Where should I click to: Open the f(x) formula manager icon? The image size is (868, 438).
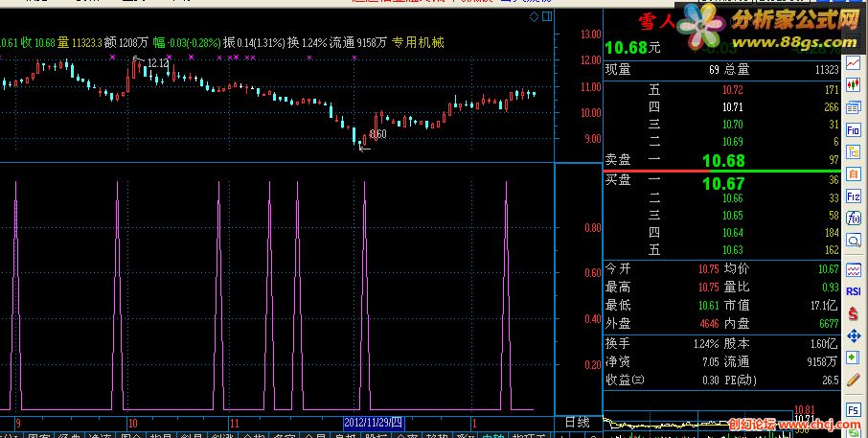coord(853,219)
